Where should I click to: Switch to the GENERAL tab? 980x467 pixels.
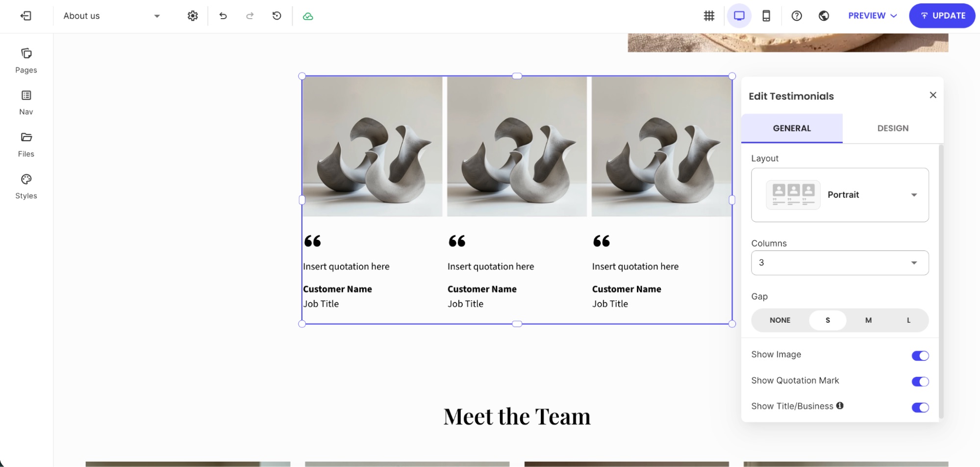click(792, 128)
